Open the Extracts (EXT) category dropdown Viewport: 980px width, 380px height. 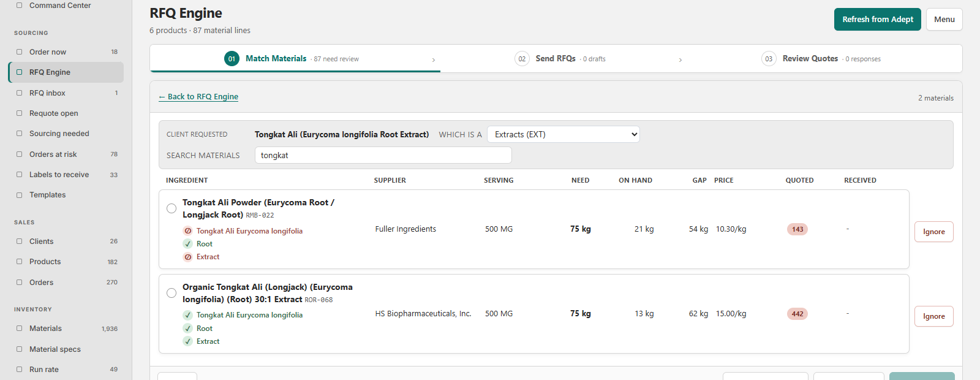click(x=563, y=134)
